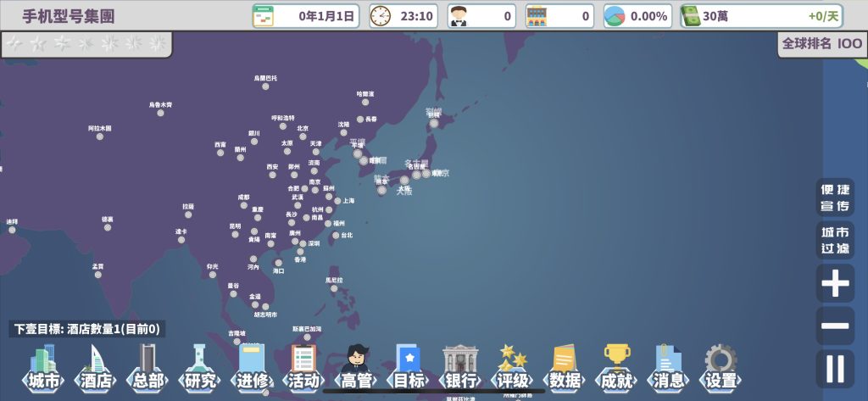
Task: Select the 重慶 city marker
Action: coord(258,218)
